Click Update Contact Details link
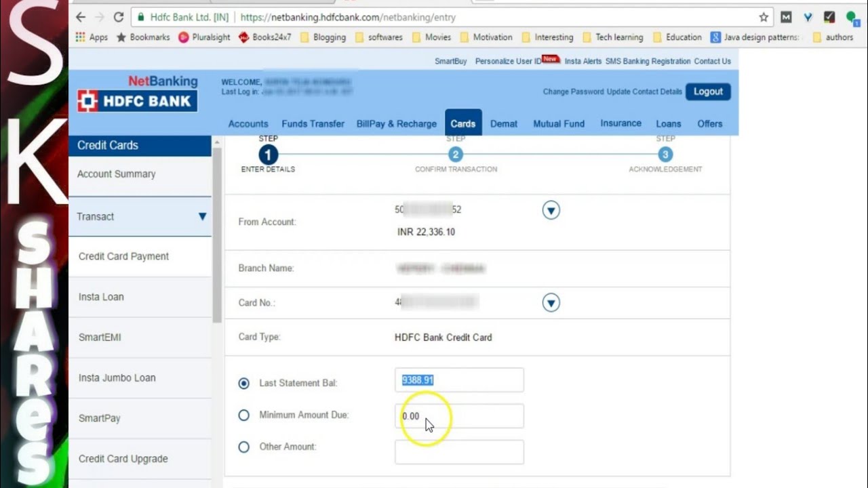The height and width of the screenshot is (488, 868). pos(645,91)
